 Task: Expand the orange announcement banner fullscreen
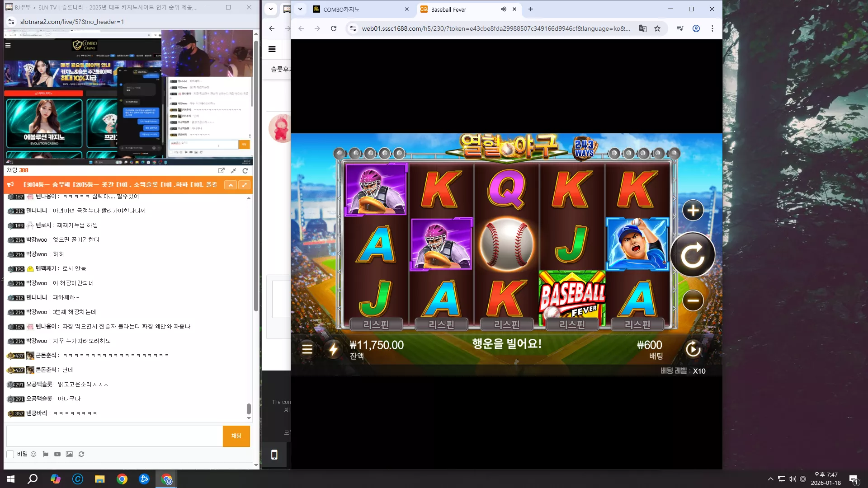click(x=244, y=185)
